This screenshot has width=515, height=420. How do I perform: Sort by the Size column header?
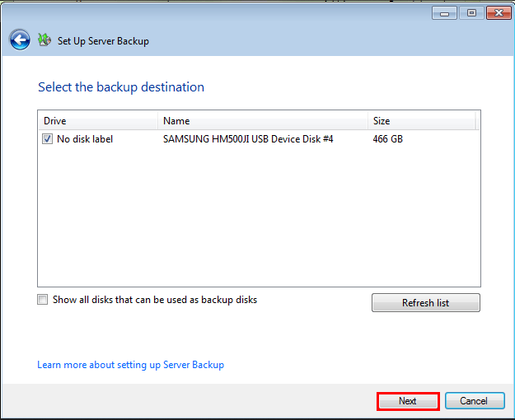click(420, 121)
